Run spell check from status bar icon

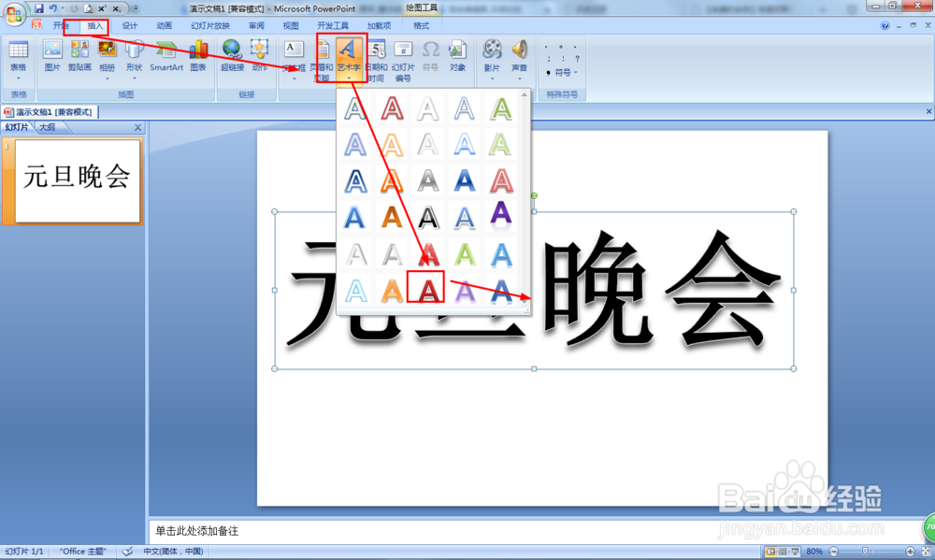click(x=127, y=552)
